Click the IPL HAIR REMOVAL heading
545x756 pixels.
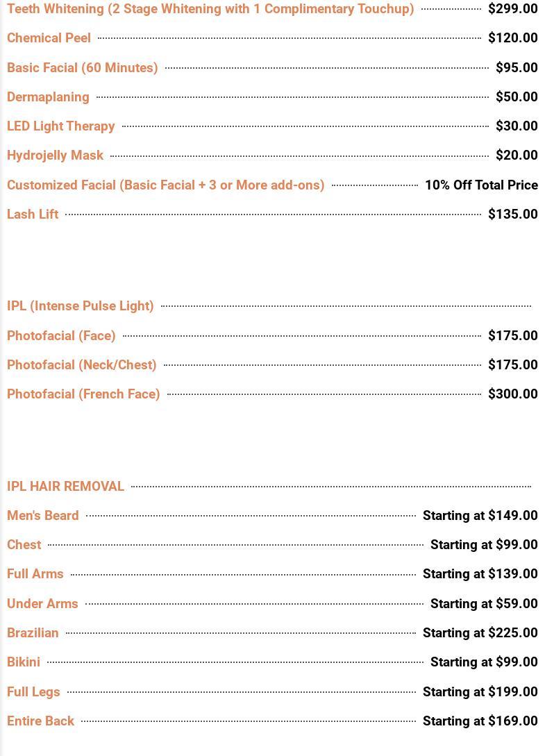tap(65, 487)
